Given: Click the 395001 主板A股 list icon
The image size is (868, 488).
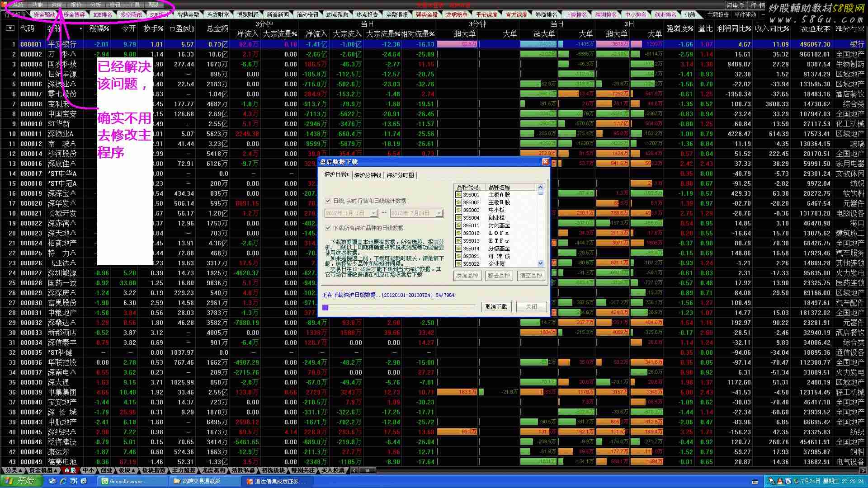Looking at the screenshot, I should (458, 195).
